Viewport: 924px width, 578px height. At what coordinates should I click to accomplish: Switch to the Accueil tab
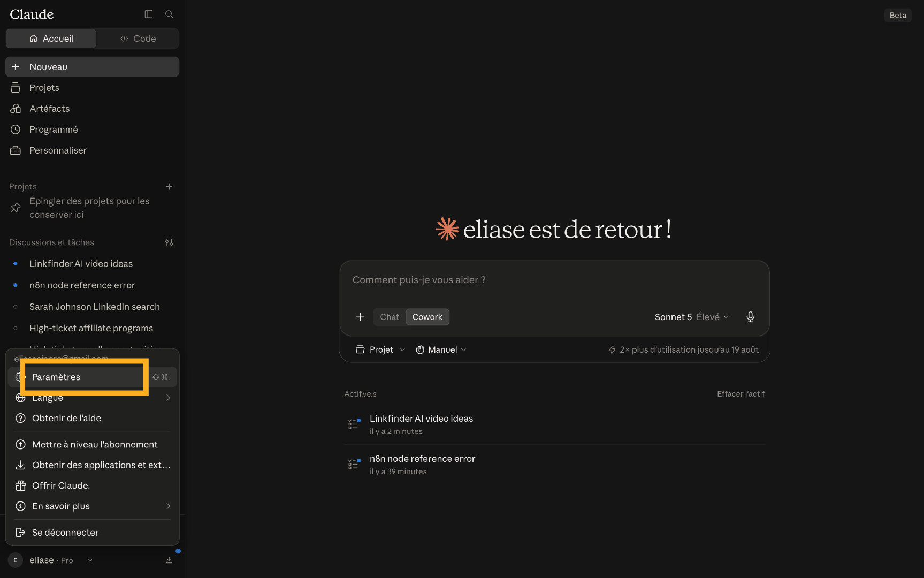point(51,39)
